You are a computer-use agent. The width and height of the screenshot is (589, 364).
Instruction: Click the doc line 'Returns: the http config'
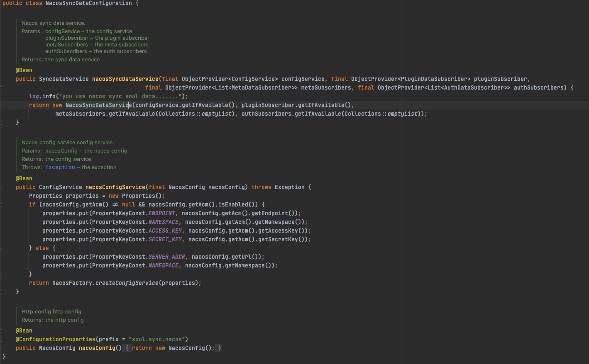tap(53, 320)
